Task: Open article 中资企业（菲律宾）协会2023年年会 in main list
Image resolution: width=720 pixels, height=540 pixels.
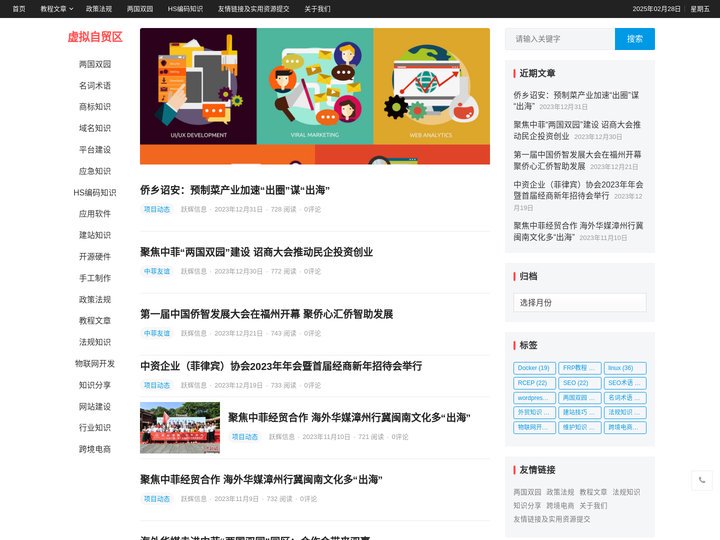Action: pos(281,366)
